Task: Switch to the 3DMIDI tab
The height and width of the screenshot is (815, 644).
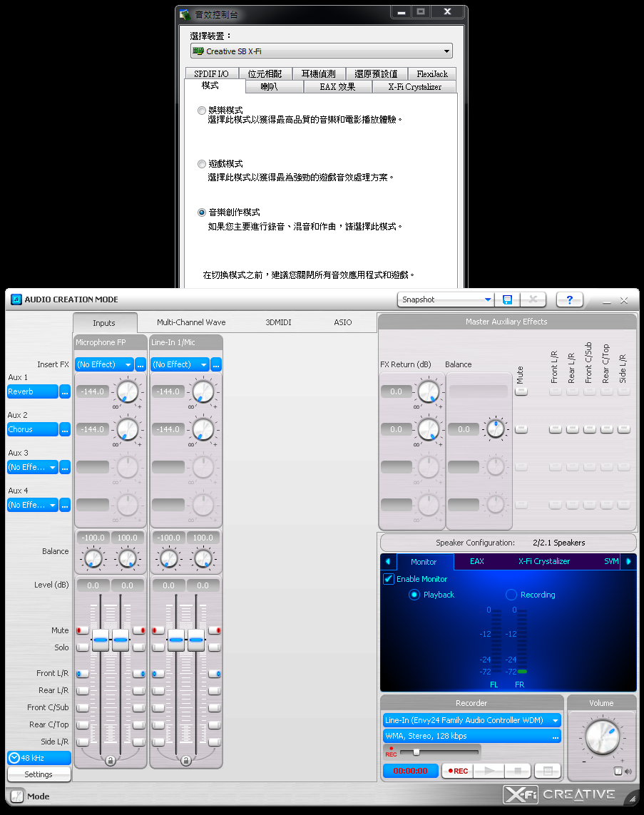Action: pyautogui.click(x=278, y=322)
